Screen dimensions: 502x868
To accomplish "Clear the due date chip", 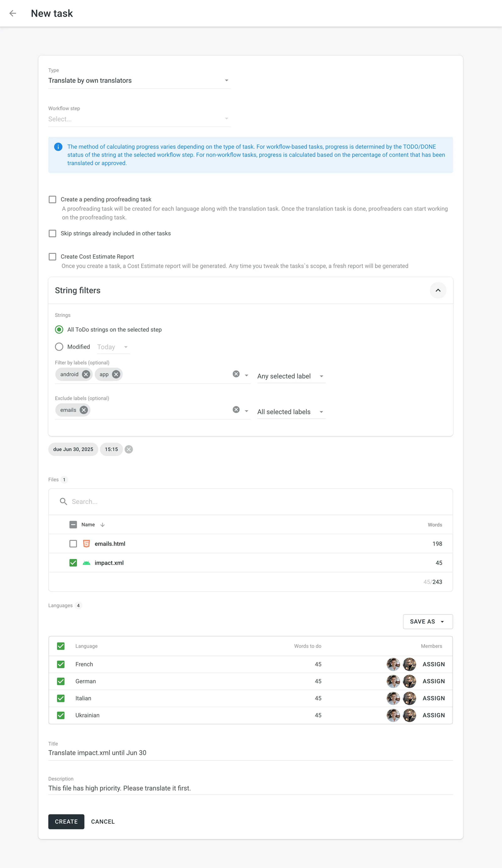I will coord(129,449).
